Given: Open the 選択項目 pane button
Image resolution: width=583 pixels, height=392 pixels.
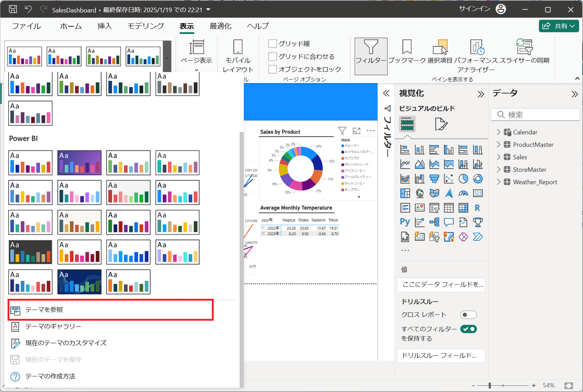Looking at the screenshot, I should pos(440,52).
